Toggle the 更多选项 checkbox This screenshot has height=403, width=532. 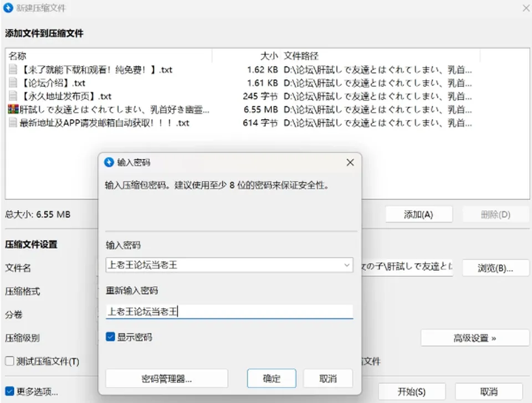9,391
